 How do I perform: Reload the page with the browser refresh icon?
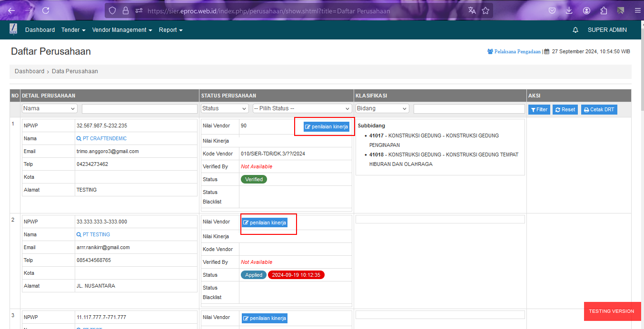(x=46, y=10)
